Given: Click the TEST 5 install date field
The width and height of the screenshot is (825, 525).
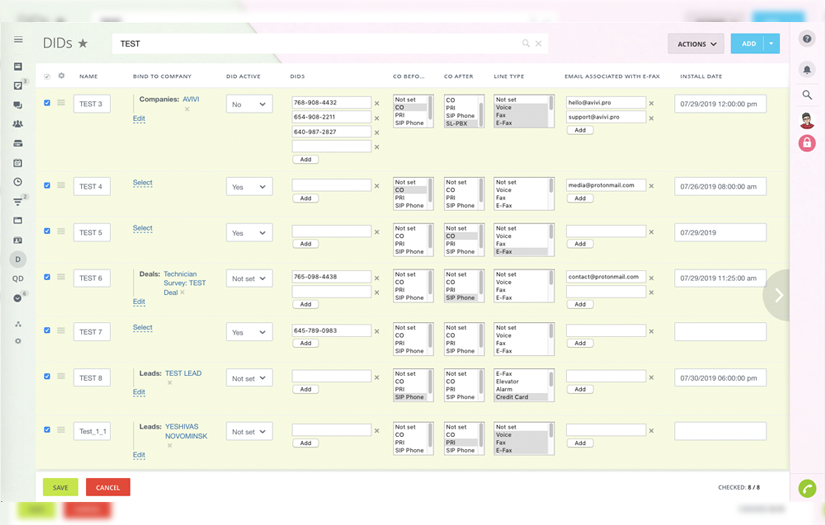Looking at the screenshot, I should [720, 233].
